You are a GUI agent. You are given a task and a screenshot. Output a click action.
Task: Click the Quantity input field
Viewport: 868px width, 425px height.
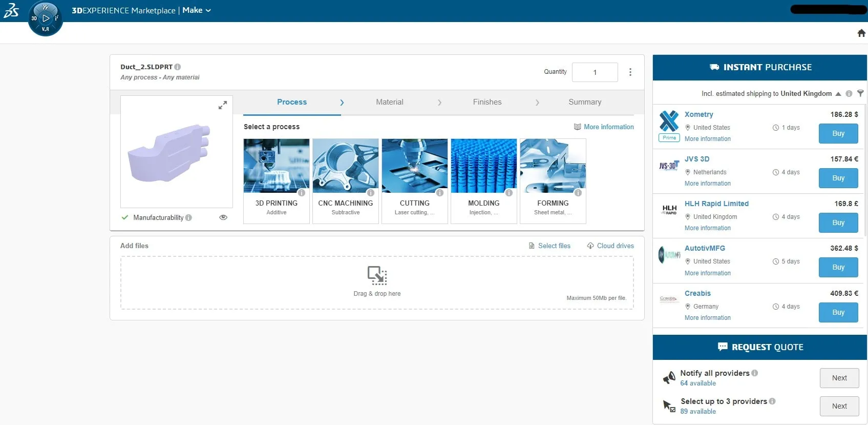click(595, 72)
